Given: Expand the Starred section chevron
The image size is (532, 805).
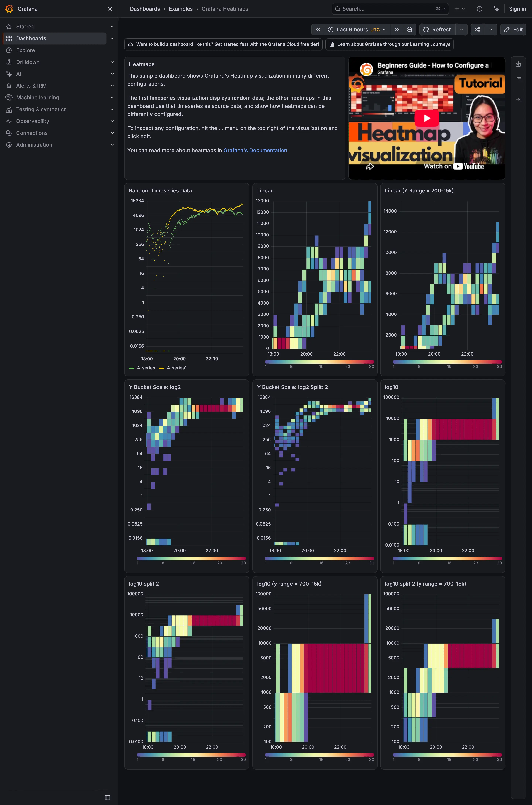Looking at the screenshot, I should pos(112,26).
